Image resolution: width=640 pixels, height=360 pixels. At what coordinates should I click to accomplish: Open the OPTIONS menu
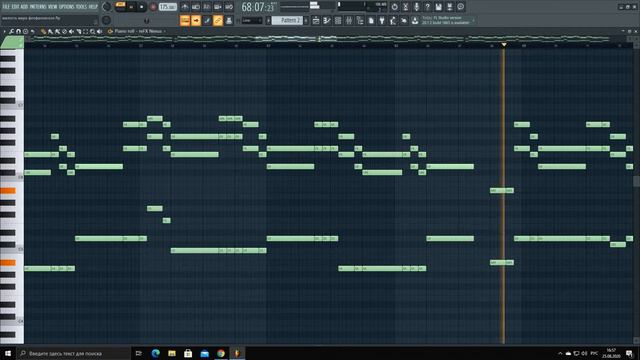[x=67, y=7]
